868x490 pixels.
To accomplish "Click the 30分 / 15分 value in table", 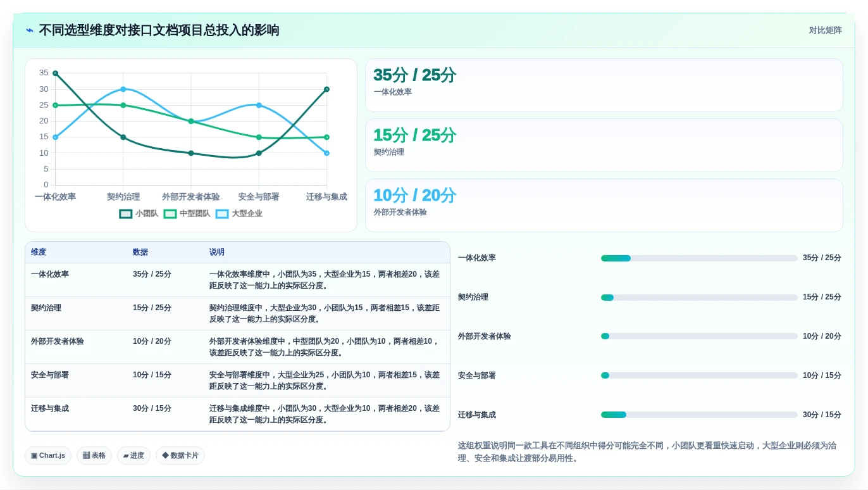I will [x=152, y=408].
